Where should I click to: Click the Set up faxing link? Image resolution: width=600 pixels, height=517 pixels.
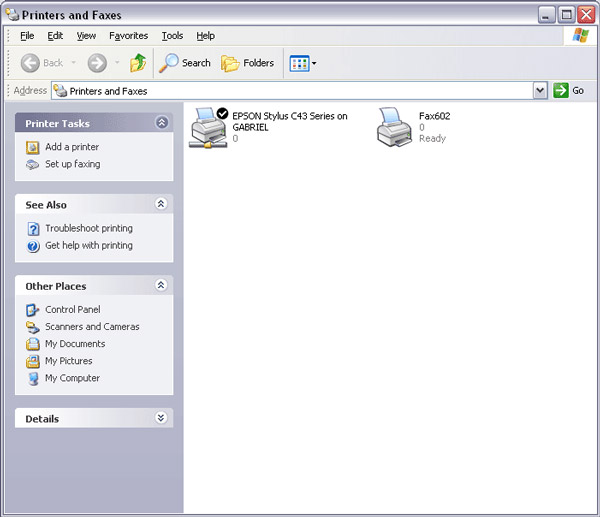(x=72, y=164)
